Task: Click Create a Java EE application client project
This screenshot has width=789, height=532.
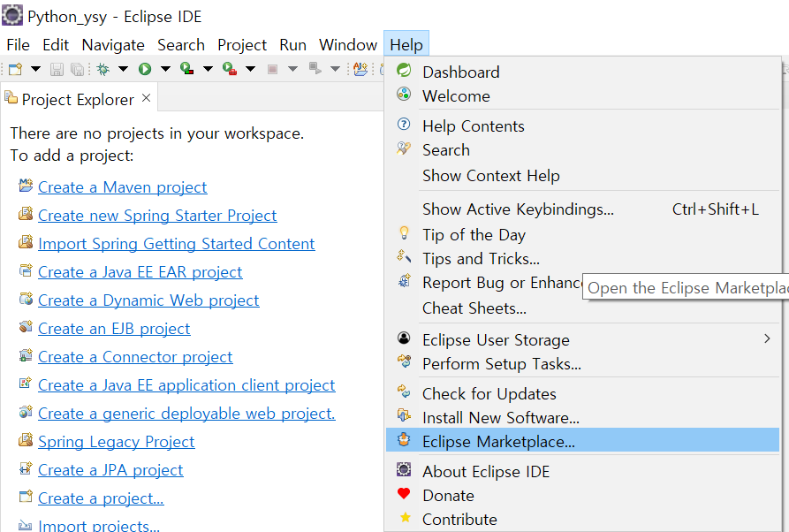Action: (x=186, y=385)
